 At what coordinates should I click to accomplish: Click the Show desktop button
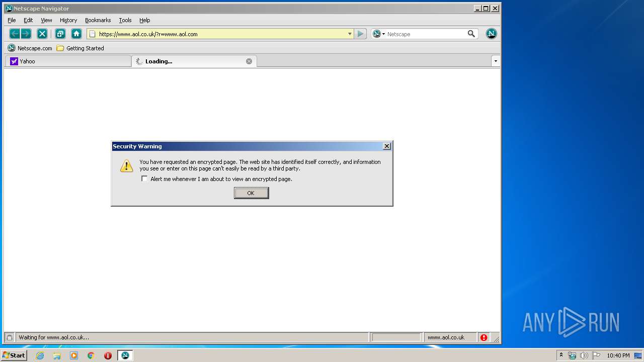pos(638,355)
